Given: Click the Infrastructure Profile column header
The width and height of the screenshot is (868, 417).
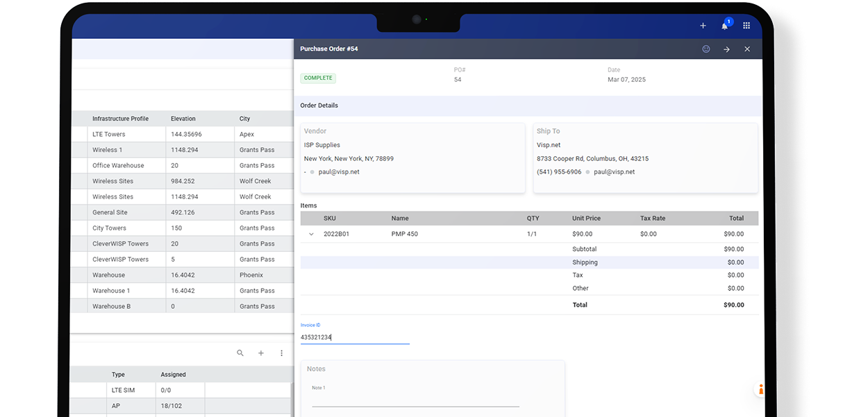Looking at the screenshot, I should [120, 119].
